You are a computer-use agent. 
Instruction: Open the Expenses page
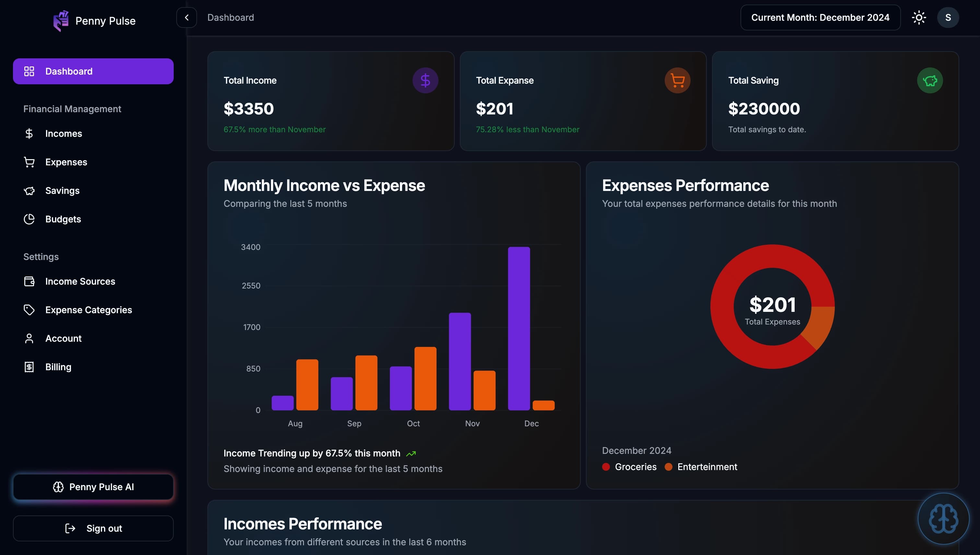tap(93, 162)
